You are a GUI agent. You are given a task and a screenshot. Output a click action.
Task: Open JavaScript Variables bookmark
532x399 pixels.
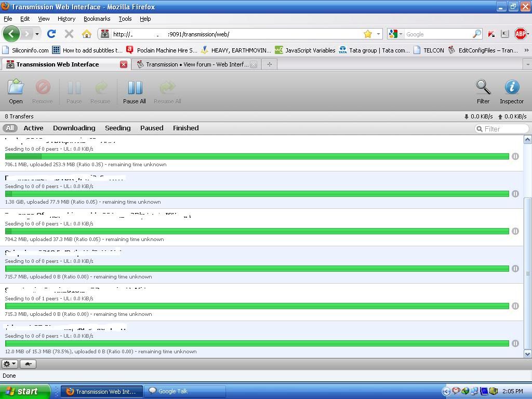(305, 50)
